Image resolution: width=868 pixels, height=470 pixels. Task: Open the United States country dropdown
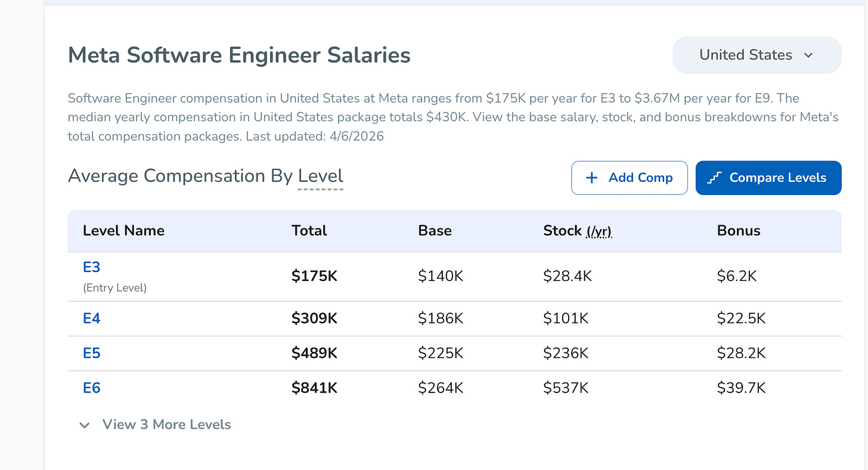(756, 55)
